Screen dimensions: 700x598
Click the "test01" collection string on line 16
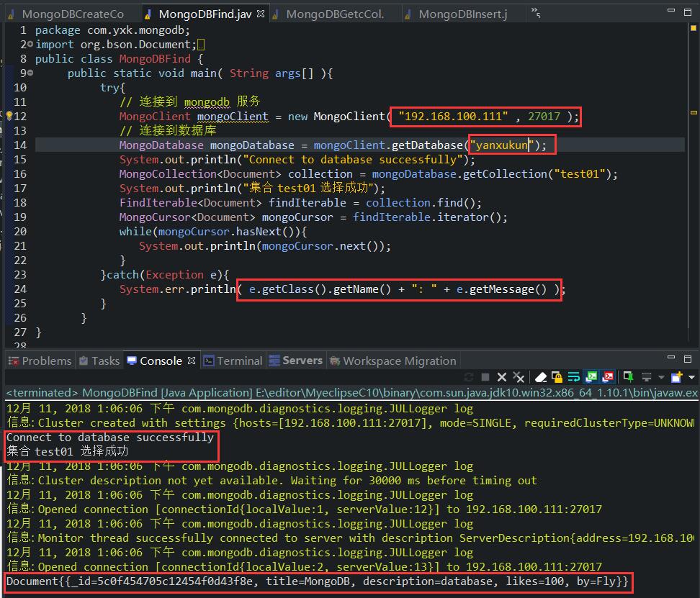pyautogui.click(x=580, y=174)
